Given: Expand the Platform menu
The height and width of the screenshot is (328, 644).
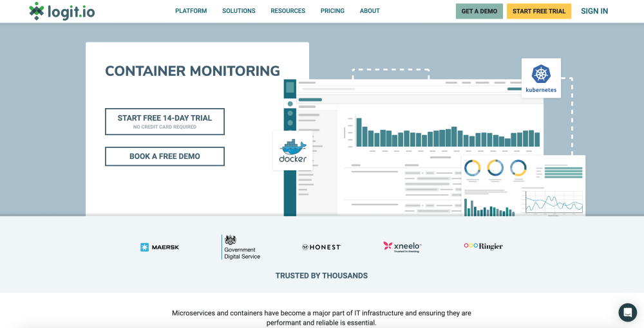Looking at the screenshot, I should (x=191, y=11).
